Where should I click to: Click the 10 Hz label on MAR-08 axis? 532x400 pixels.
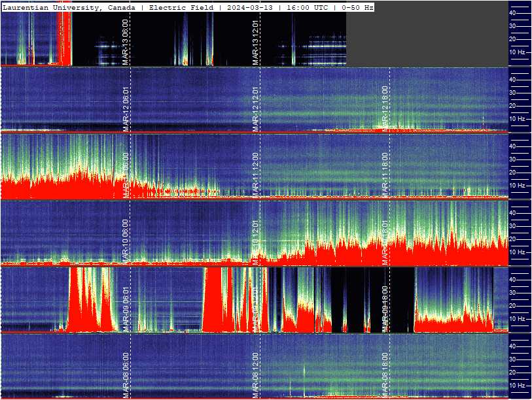(x=517, y=386)
